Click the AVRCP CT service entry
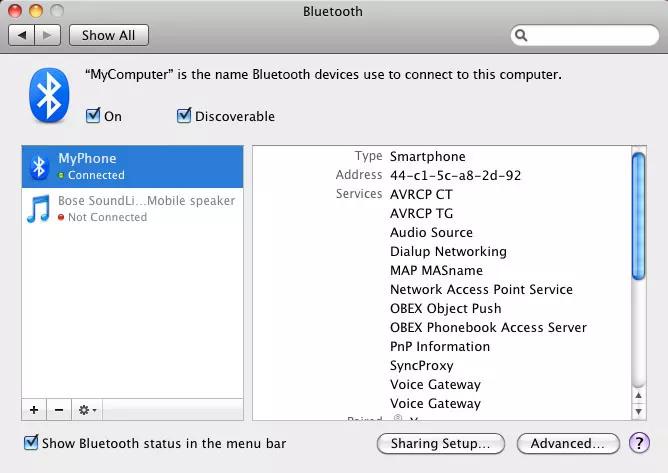 (x=421, y=194)
